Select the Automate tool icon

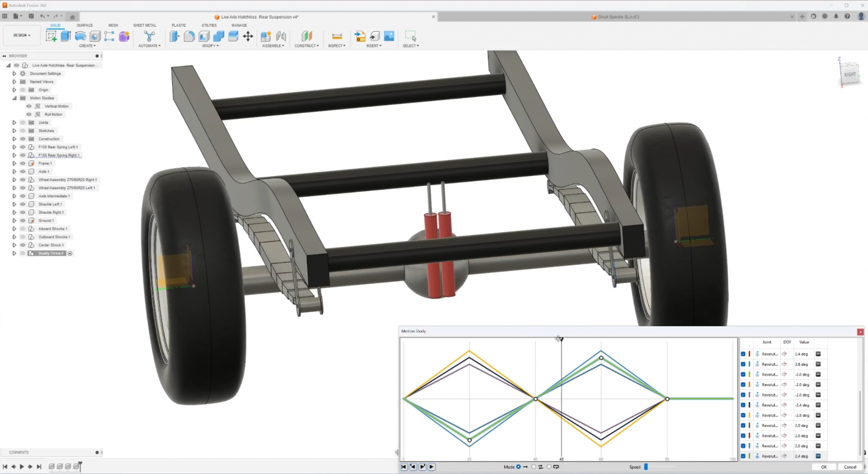point(149,36)
